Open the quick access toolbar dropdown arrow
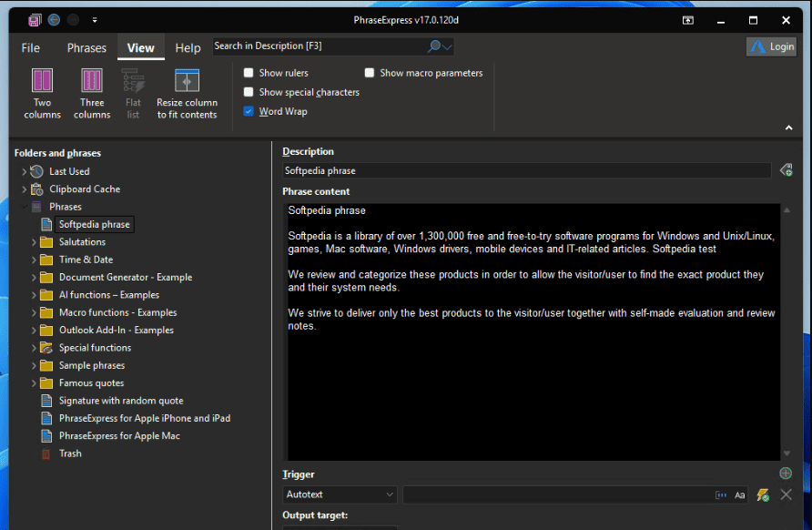 [x=95, y=20]
